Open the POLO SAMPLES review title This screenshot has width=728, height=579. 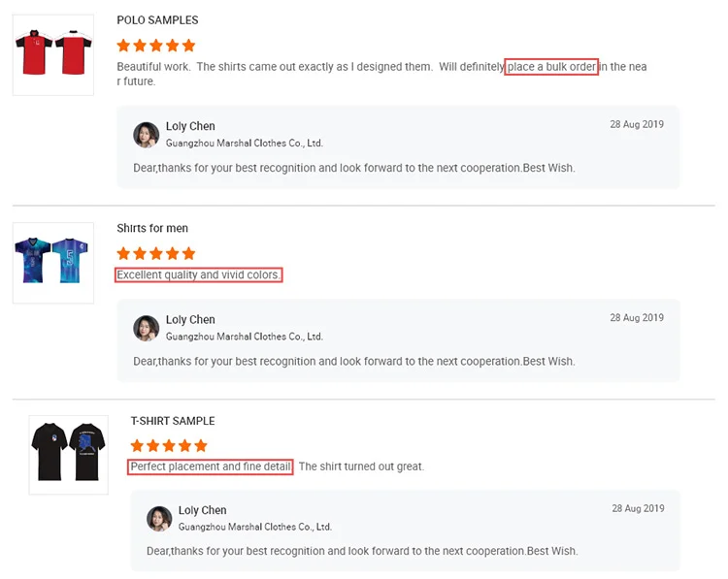(157, 20)
